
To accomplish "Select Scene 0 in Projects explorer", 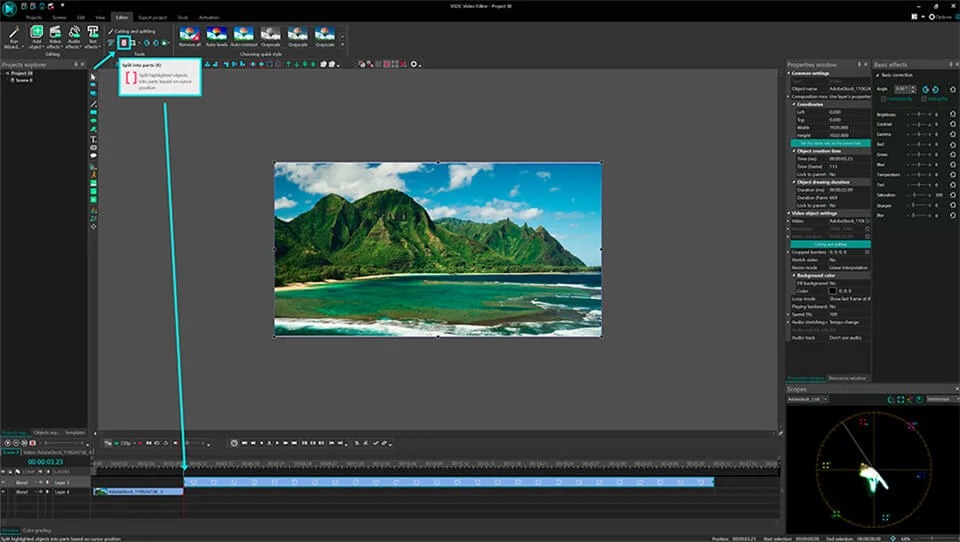I will click(24, 80).
